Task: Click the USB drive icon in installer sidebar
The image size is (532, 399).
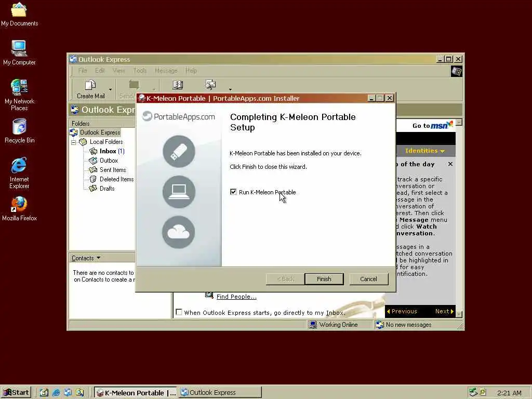Action: 179,151
